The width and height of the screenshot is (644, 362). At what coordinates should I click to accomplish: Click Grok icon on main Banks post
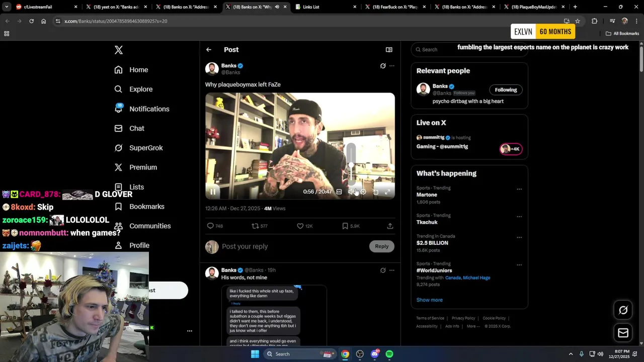tap(383, 66)
